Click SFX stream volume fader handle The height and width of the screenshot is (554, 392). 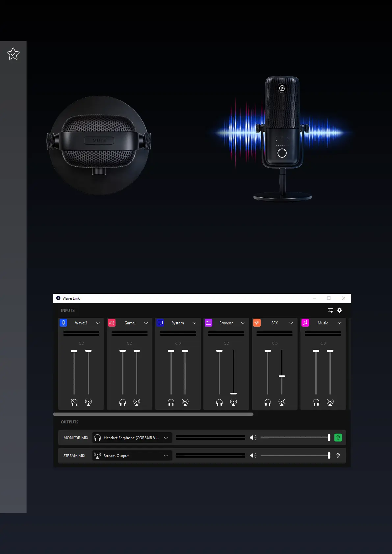pyautogui.click(x=282, y=376)
